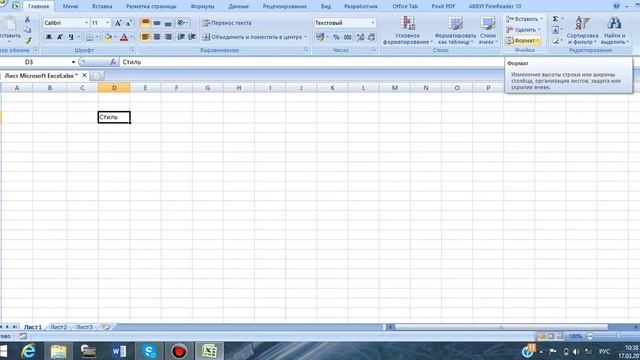Click the Copy icon in clipboard group
Image resolution: width=640 pixels, height=360 pixels.
click(x=27, y=30)
